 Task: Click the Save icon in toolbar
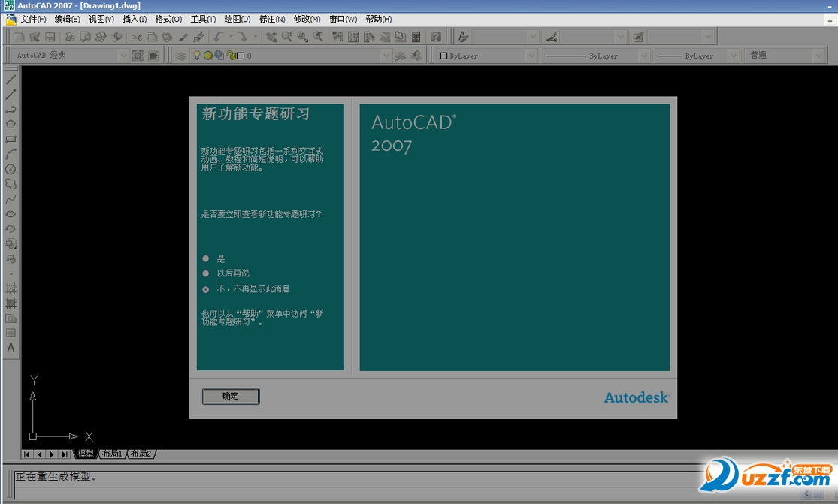coord(50,37)
